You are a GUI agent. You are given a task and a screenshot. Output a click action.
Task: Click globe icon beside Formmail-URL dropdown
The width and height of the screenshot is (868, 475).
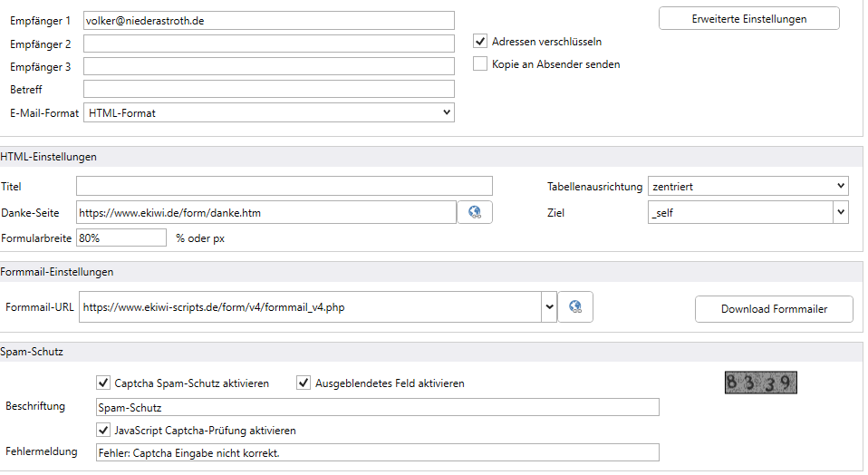(574, 307)
